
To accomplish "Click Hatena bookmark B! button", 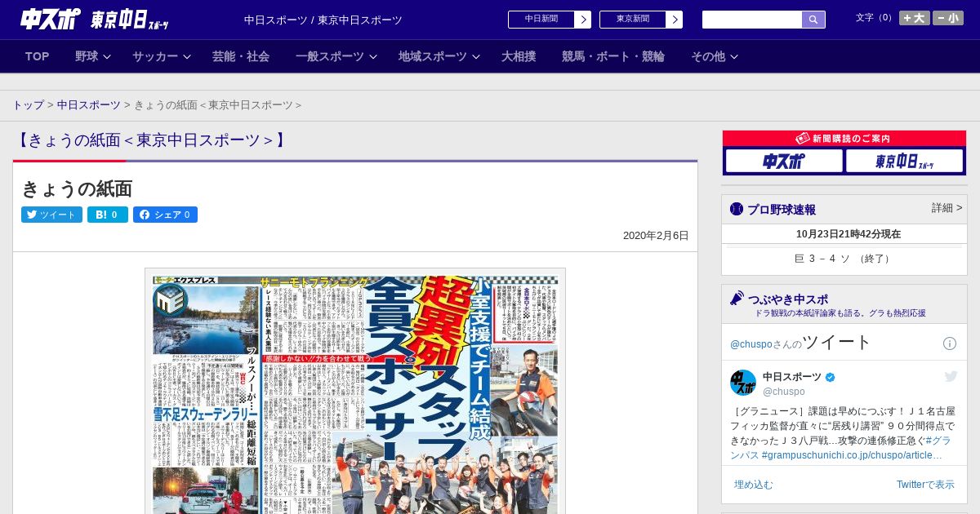I will pos(108,215).
